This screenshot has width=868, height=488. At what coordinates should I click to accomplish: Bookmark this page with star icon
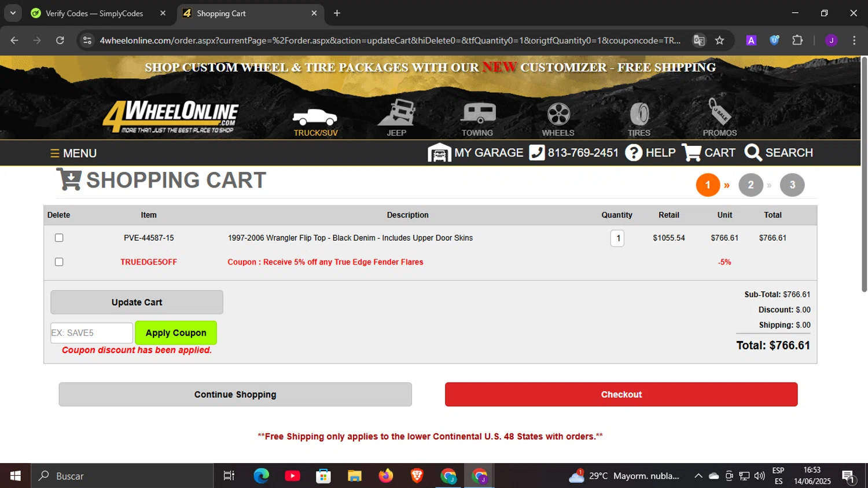[719, 41]
